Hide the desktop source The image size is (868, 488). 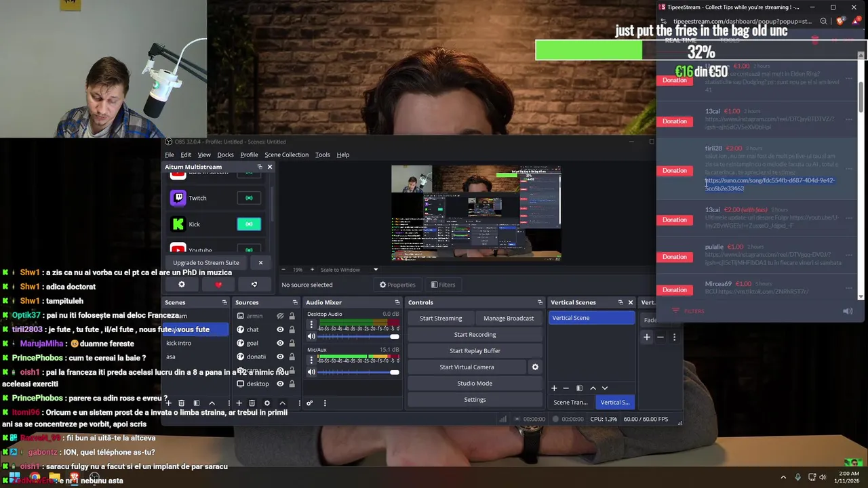pos(280,384)
